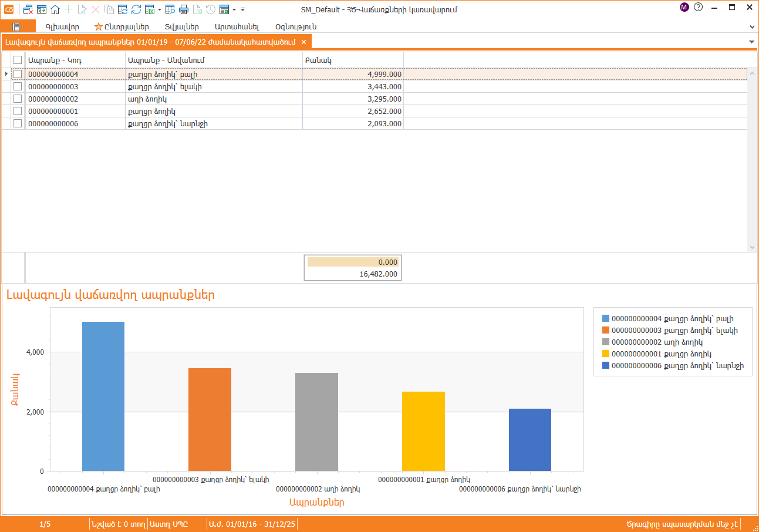The image size is (759, 532).
Task: Click the close-window toolbar icon with red X
Action: point(28,9)
